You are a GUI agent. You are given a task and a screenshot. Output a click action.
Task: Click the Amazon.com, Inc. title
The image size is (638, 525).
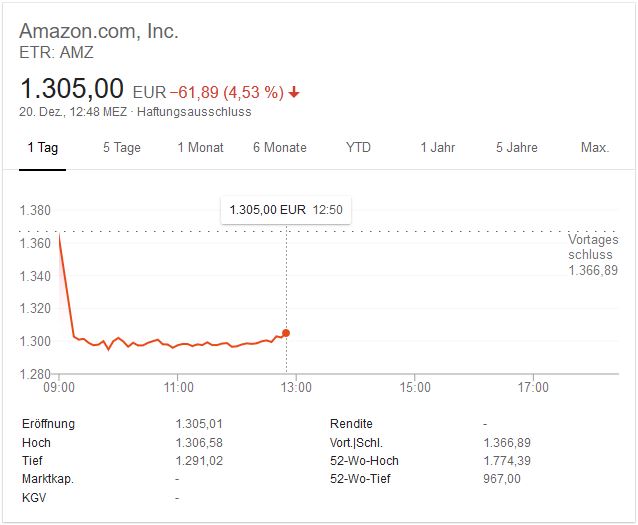pos(99,31)
